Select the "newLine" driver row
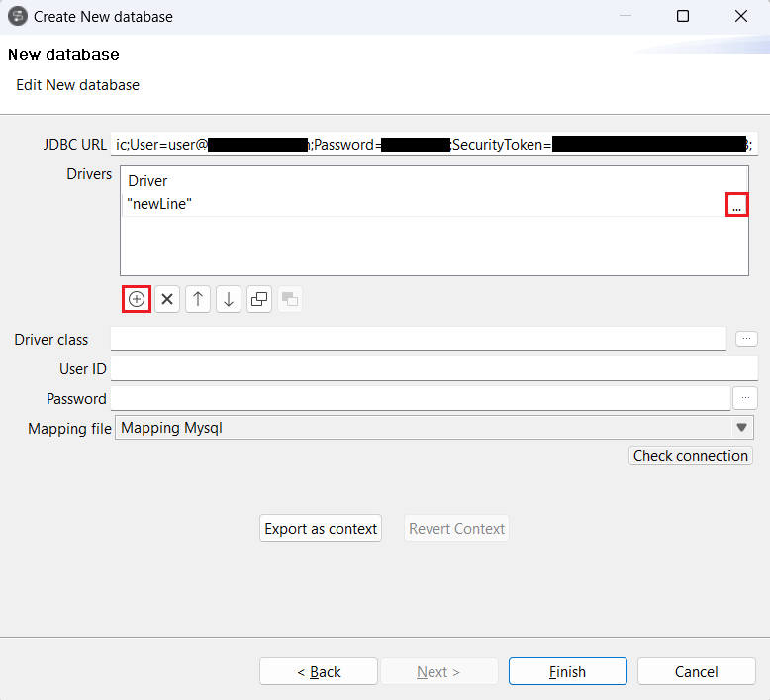 click(x=396, y=204)
